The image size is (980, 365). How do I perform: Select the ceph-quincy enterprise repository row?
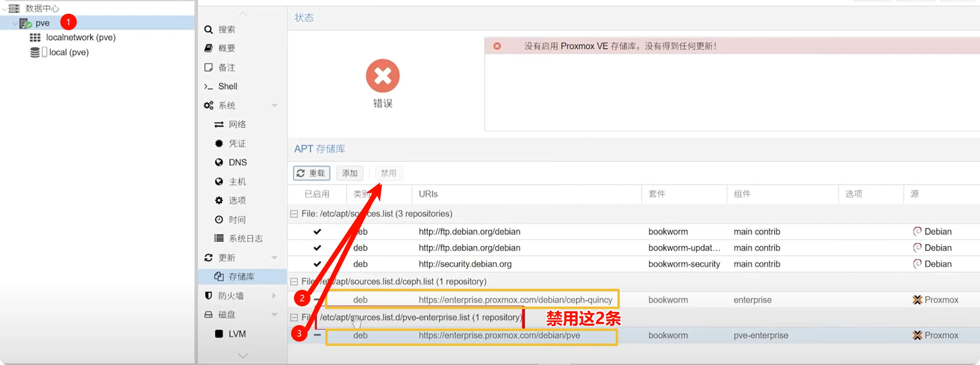tap(634, 300)
